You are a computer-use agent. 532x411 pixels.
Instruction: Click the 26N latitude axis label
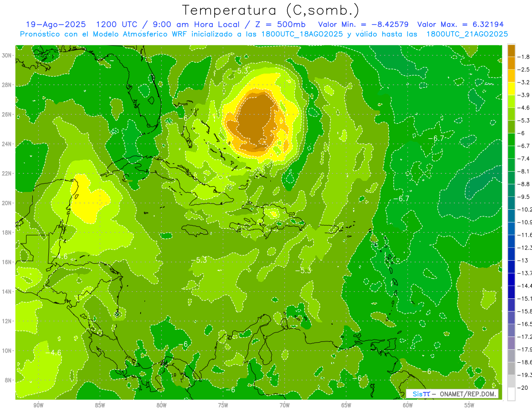click(8, 114)
